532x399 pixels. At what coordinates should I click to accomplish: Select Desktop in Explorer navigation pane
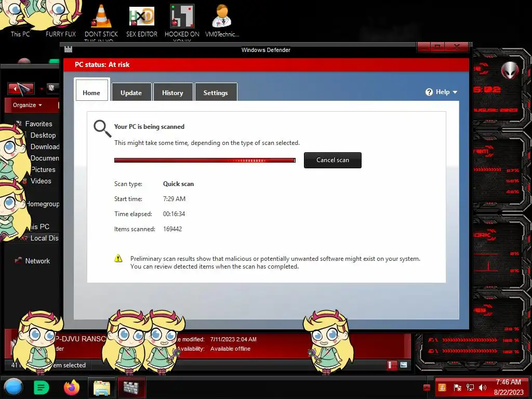43,136
